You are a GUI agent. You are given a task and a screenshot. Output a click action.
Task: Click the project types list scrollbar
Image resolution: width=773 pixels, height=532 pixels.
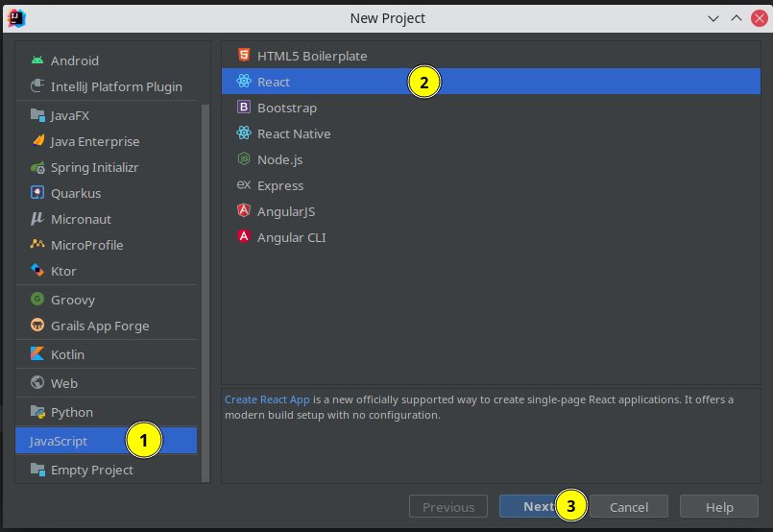tap(205, 288)
